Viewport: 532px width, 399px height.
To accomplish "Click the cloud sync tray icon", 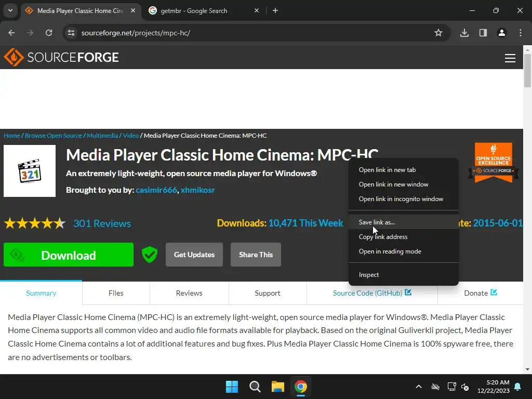I will (x=435, y=387).
